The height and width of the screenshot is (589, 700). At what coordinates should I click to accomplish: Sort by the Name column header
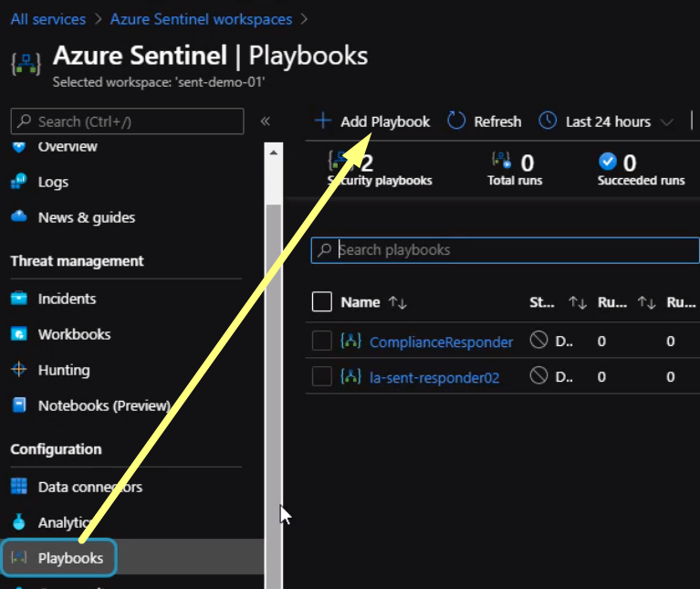tap(360, 302)
